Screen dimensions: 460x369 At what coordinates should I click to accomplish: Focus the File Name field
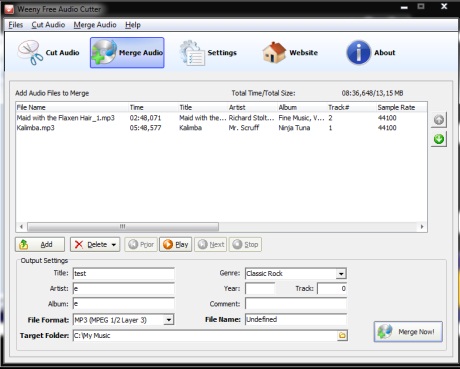pos(296,319)
